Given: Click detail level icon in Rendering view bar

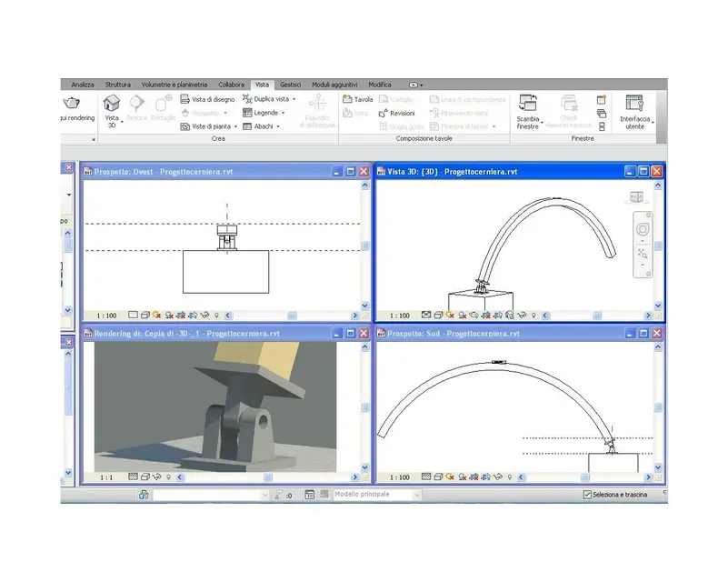Looking at the screenshot, I should click(133, 477).
